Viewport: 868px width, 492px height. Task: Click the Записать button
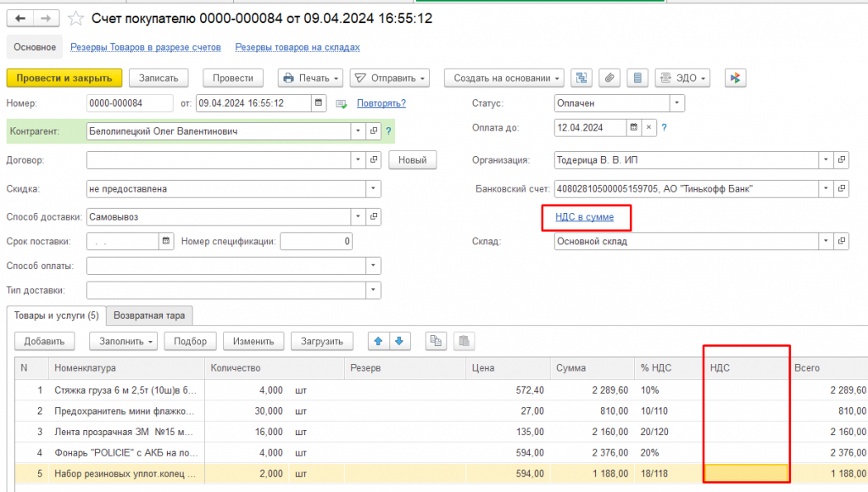coord(159,78)
